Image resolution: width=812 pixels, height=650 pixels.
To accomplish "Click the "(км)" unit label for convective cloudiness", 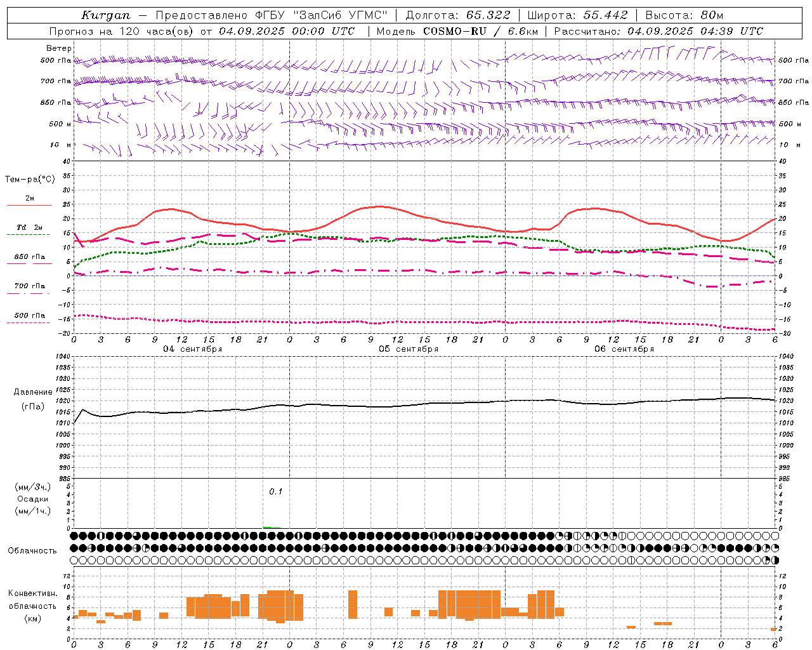I will coord(32,618).
